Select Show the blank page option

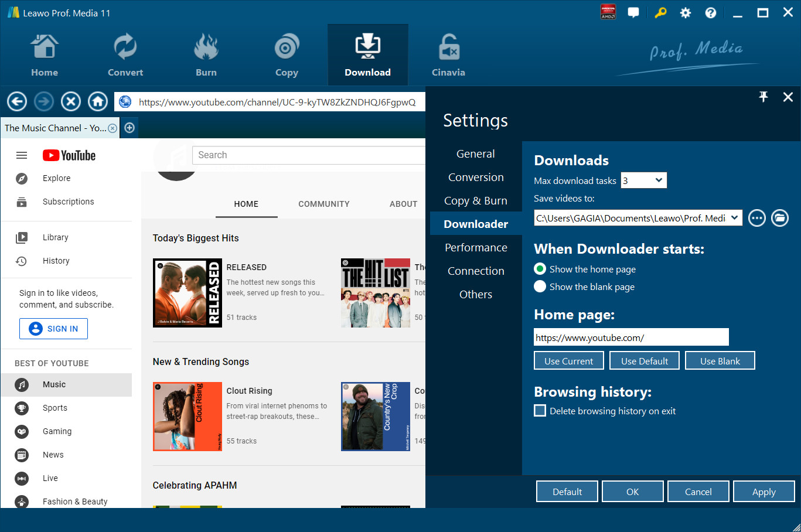tap(540, 287)
